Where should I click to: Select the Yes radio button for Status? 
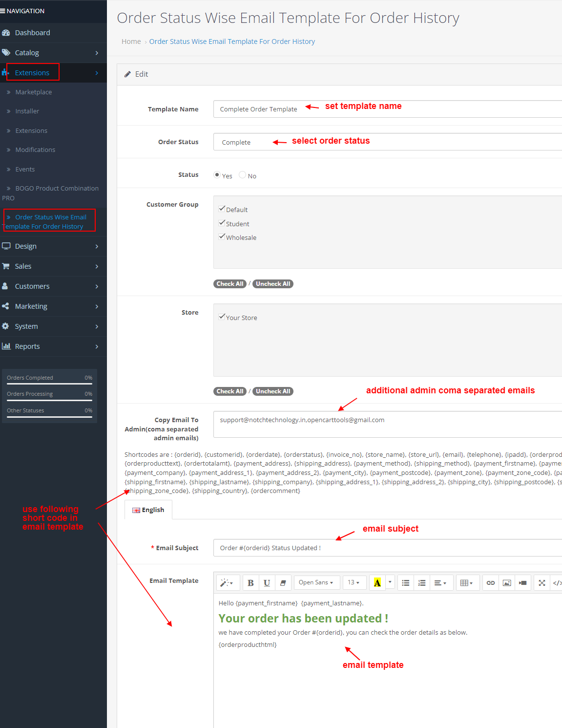point(217,174)
